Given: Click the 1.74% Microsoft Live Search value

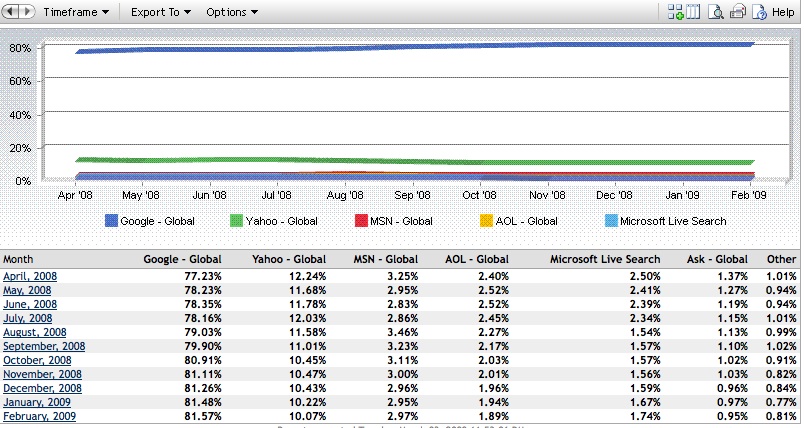Looking at the screenshot, I should click(x=645, y=416).
